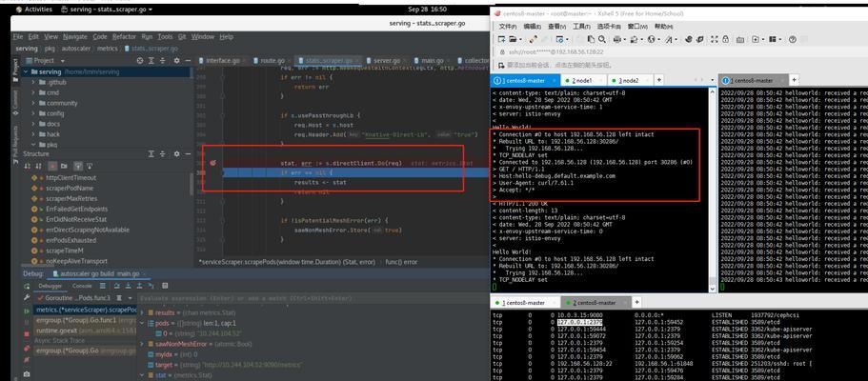Open View Breakpoints in debug sidebar
Image resolution: width=868 pixels, height=381 pixels.
pyautogui.click(x=27, y=348)
